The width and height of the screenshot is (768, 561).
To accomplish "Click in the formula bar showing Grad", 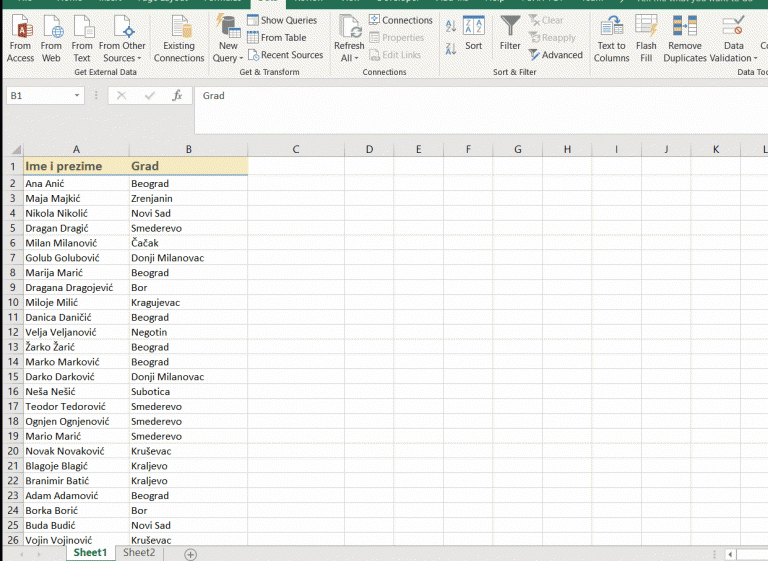I will click(x=481, y=110).
